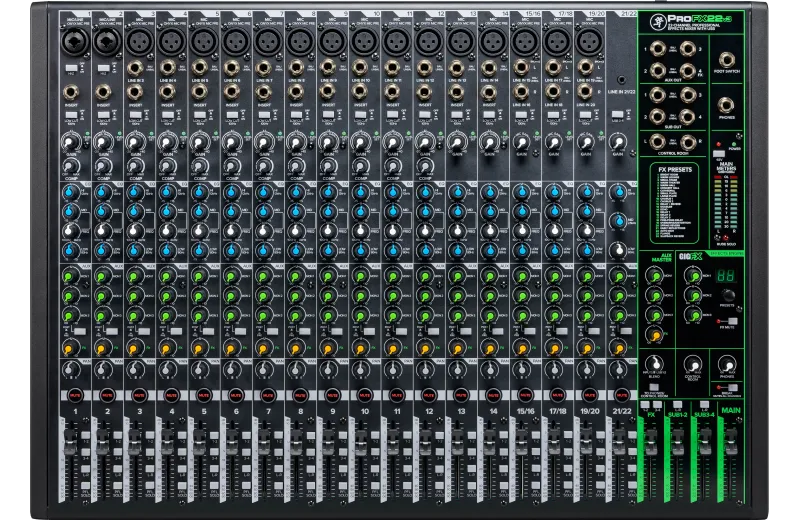This screenshot has height=520, width=800.
Task: Click the LINE IN 3 jack
Action: click(135, 68)
